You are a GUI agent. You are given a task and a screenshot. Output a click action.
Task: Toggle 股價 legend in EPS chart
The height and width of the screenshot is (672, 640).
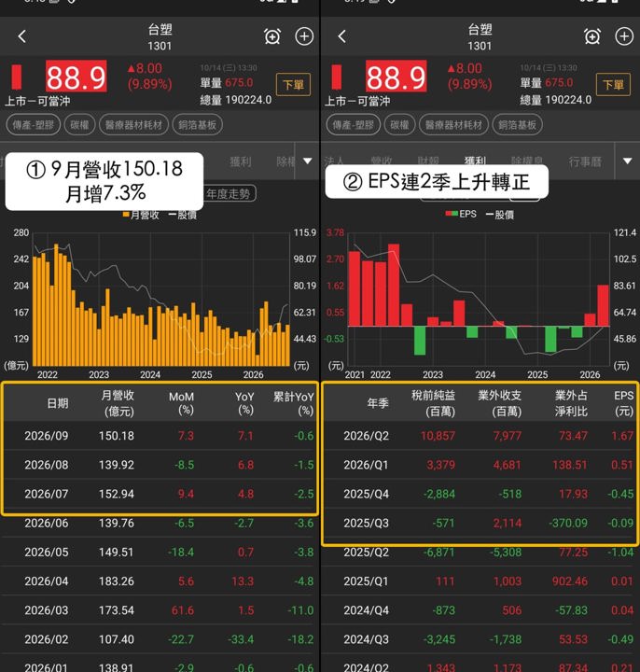tap(500, 215)
